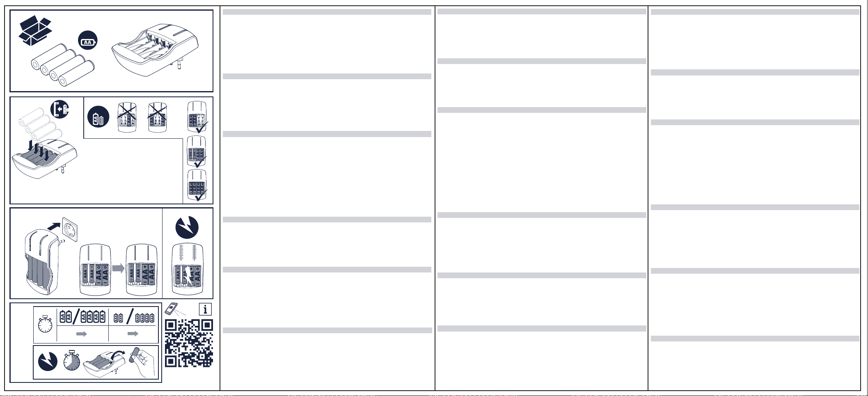Viewport: 868px width, 396px height.
Task: Select the AA batteries group in time table
Action: coord(82,316)
